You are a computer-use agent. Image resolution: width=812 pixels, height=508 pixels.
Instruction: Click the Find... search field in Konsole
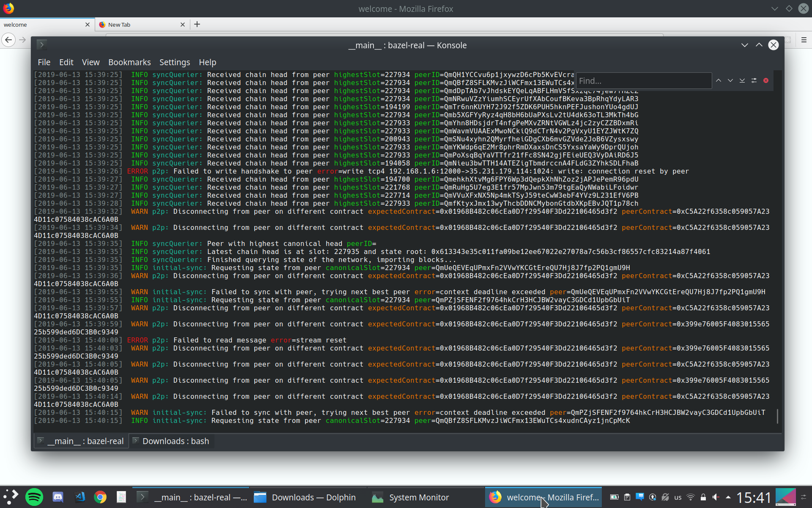coord(644,80)
